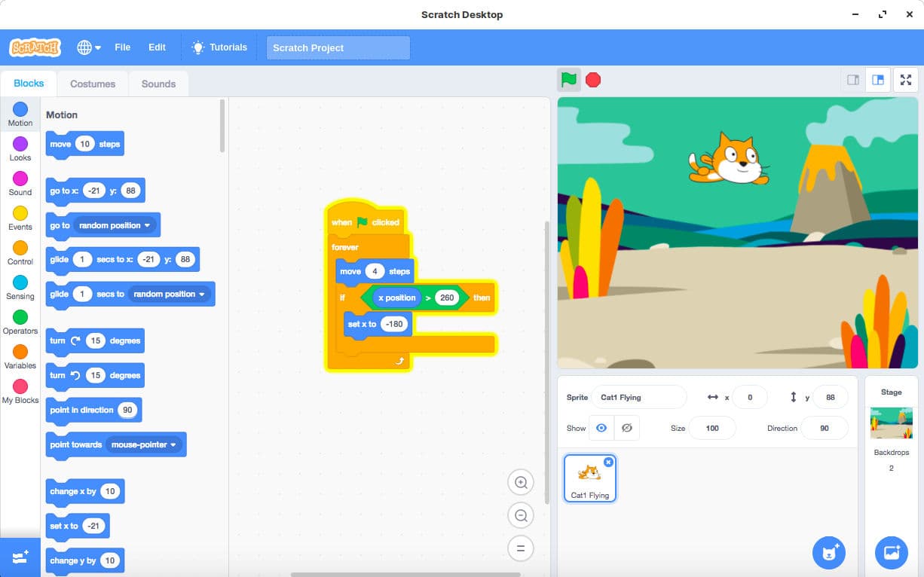Screen dimensions: 924x577
Task: Zoom in on the code workspace
Action: (x=521, y=482)
